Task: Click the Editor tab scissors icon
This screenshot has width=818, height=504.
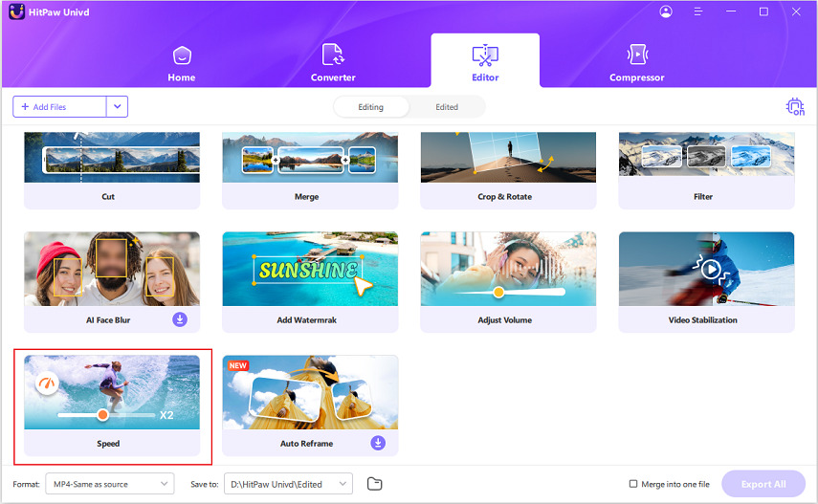Action: tap(485, 55)
